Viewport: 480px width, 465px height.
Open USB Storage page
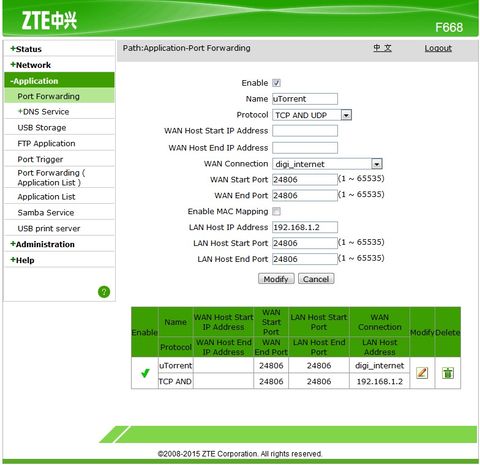click(x=42, y=128)
